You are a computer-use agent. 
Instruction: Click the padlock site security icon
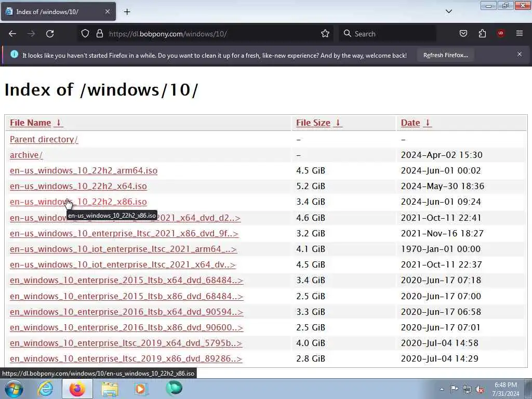(x=99, y=34)
